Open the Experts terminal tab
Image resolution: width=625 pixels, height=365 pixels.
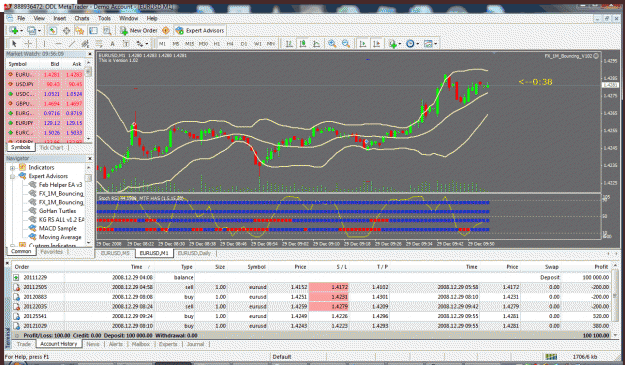168,344
